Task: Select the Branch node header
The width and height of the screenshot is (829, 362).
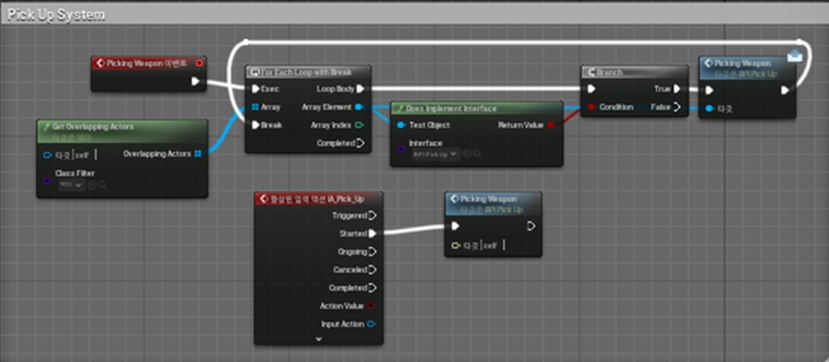Action: (x=634, y=72)
